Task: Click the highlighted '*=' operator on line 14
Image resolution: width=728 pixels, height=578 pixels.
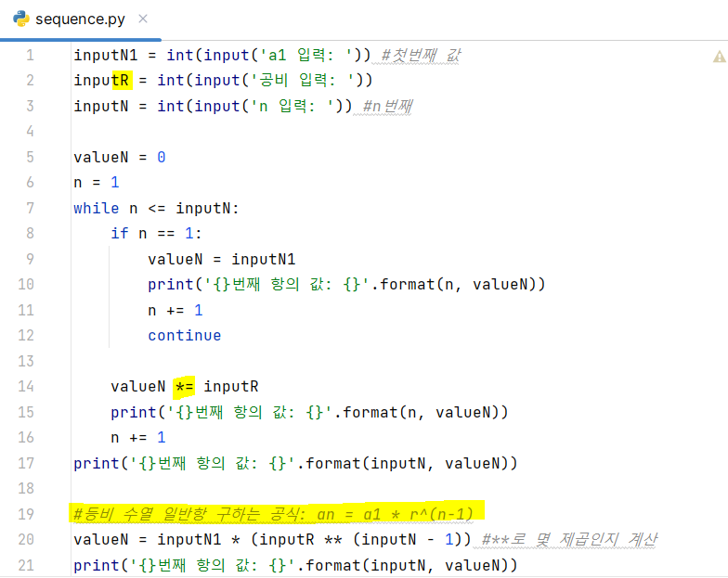Action: pos(184,387)
